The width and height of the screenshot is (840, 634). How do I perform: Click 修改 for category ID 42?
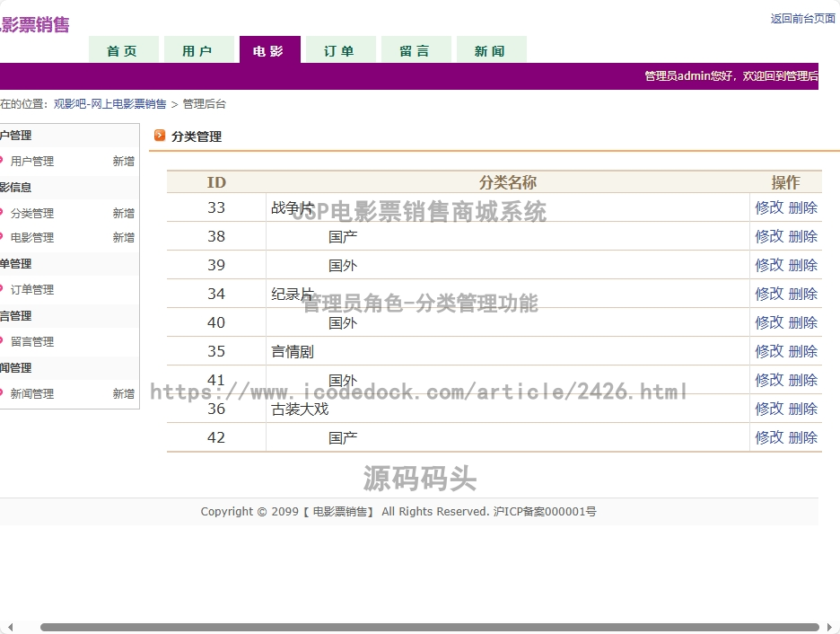coord(769,437)
